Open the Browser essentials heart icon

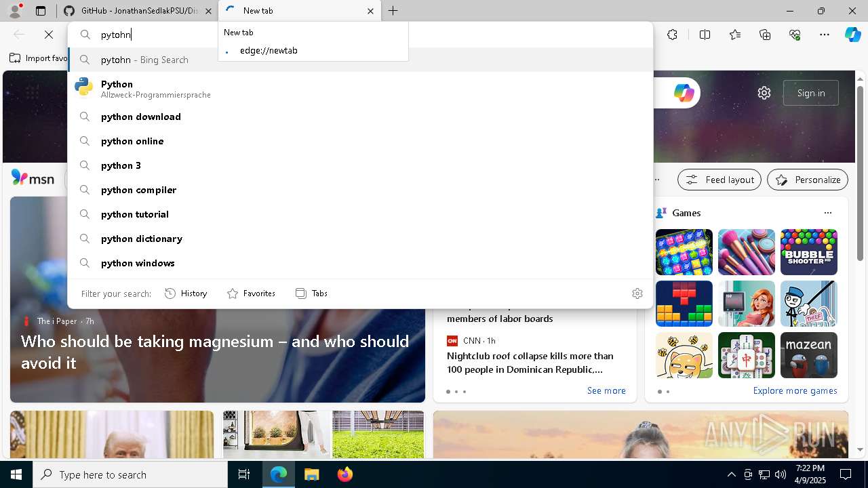pyautogui.click(x=795, y=35)
